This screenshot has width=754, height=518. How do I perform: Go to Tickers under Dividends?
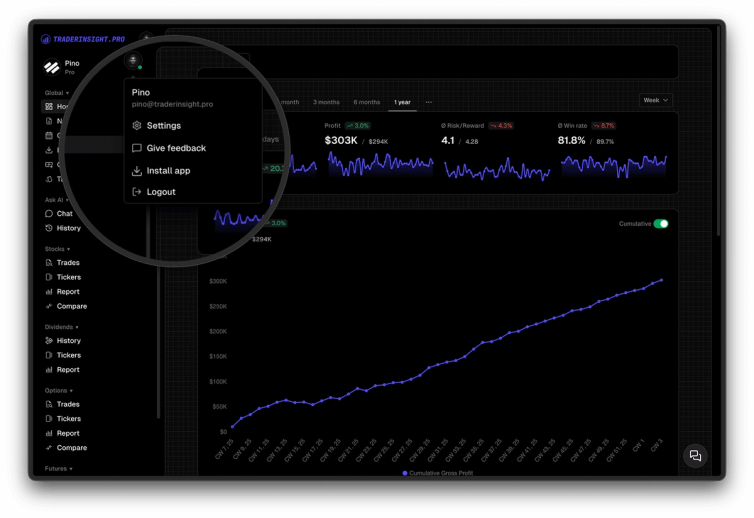(63, 355)
